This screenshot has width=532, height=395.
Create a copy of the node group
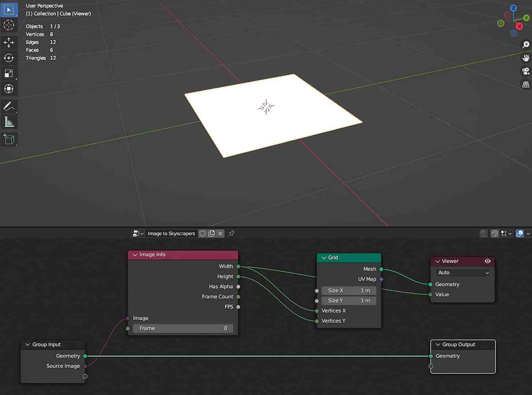point(211,233)
